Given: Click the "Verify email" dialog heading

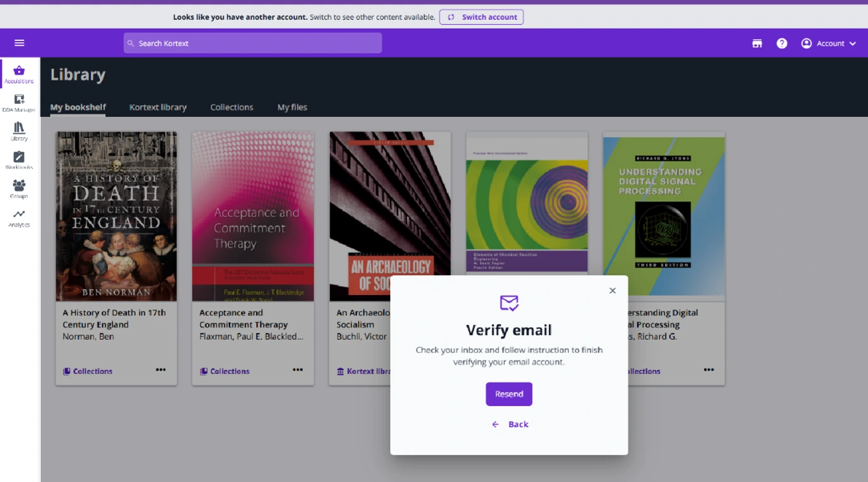Looking at the screenshot, I should [x=509, y=330].
